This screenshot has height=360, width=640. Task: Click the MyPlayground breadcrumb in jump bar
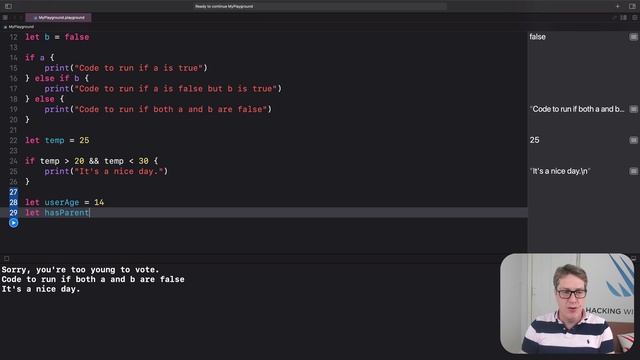click(x=18, y=27)
